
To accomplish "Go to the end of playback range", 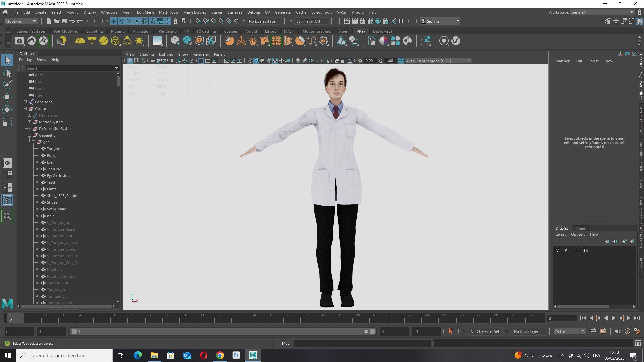I will (637, 318).
